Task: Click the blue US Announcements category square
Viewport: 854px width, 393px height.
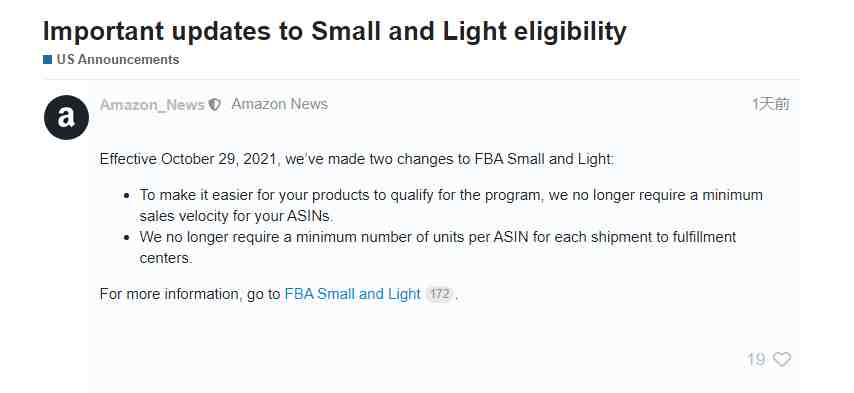Action: click(x=47, y=60)
